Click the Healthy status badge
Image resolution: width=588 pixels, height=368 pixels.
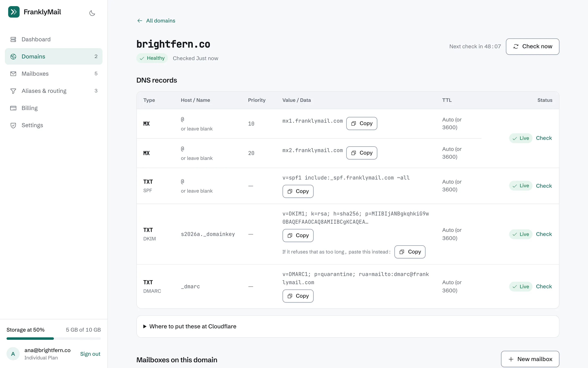coord(152,58)
